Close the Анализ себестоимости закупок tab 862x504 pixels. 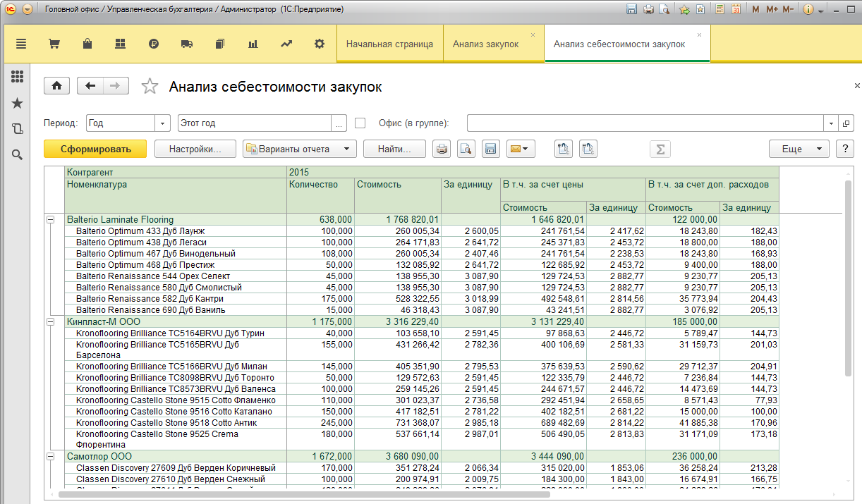(x=699, y=35)
